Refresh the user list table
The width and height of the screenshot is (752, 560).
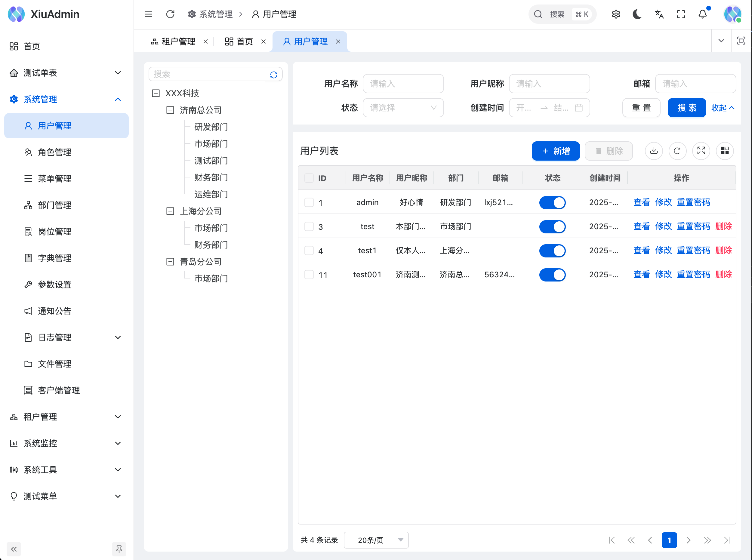tap(677, 151)
